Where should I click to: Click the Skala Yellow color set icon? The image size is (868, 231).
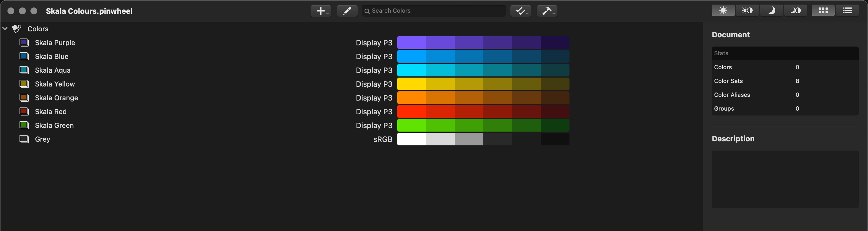point(24,84)
